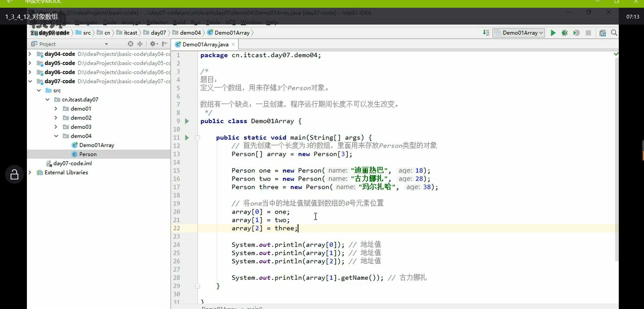Screen dimensions: 644x309
Task: Click the back arrow of MOOC player
Action: tap(10, 2)
